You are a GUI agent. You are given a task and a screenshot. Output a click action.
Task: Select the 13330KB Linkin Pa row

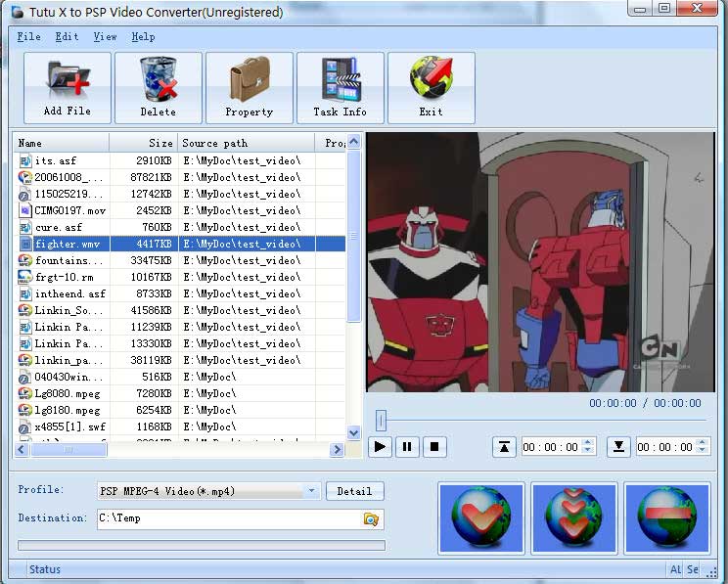click(180, 343)
